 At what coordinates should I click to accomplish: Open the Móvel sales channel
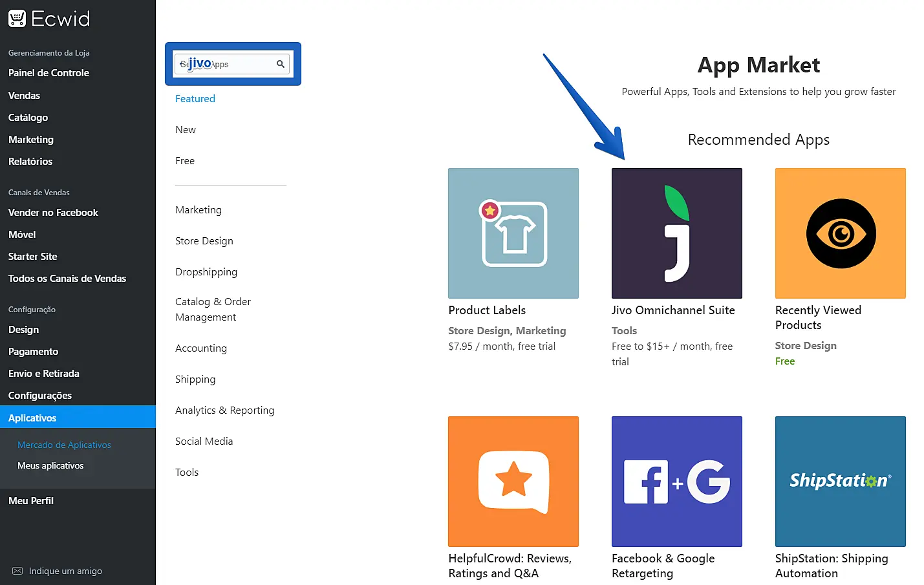click(x=22, y=235)
